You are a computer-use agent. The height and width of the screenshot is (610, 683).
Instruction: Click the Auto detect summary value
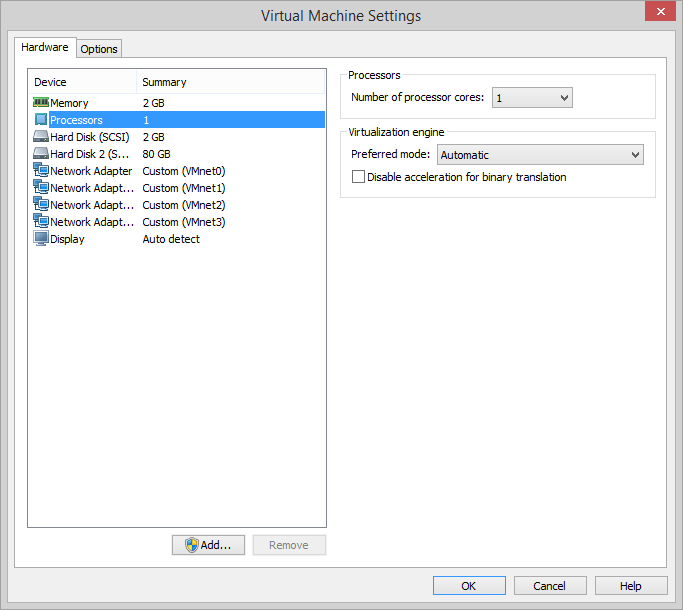pyautogui.click(x=171, y=239)
